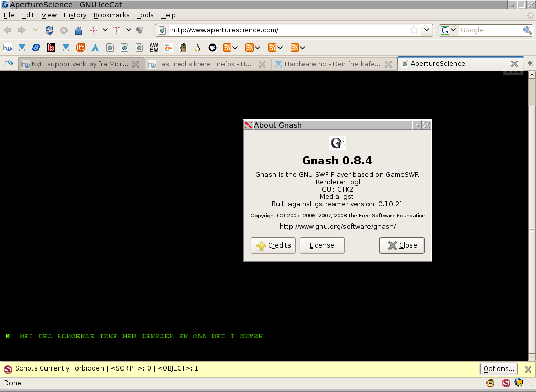The height and width of the screenshot is (392, 536).
Task: Open the History menu
Action: [x=75, y=15]
